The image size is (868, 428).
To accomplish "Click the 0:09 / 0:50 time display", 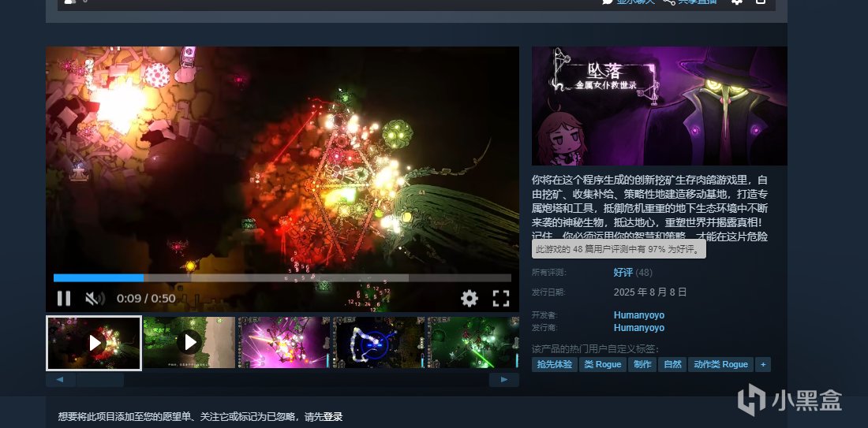I will [146, 299].
